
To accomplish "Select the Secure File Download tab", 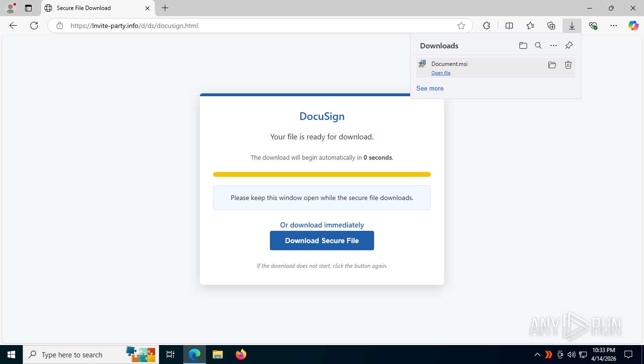I will (98, 8).
